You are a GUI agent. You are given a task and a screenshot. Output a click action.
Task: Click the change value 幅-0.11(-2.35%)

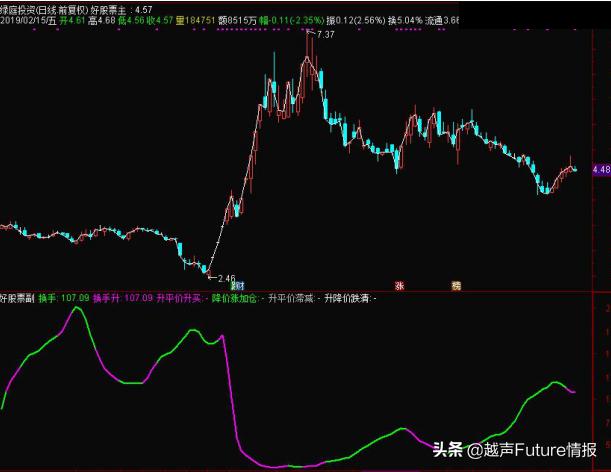(x=291, y=21)
